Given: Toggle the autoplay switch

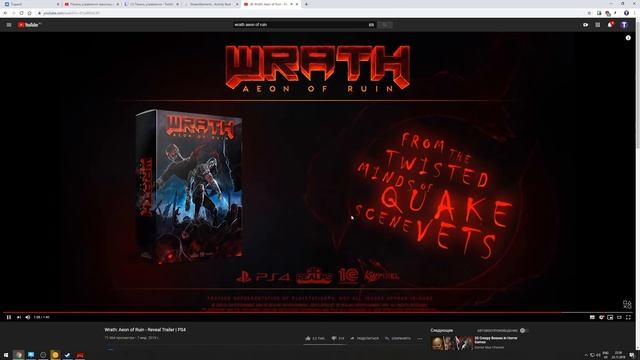Looking at the screenshot, I should tap(524, 330).
